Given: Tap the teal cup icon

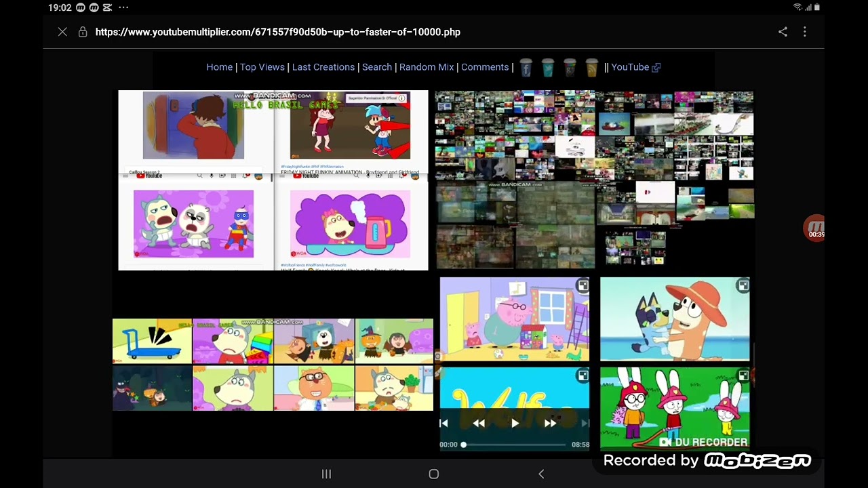Looking at the screenshot, I should (548, 67).
